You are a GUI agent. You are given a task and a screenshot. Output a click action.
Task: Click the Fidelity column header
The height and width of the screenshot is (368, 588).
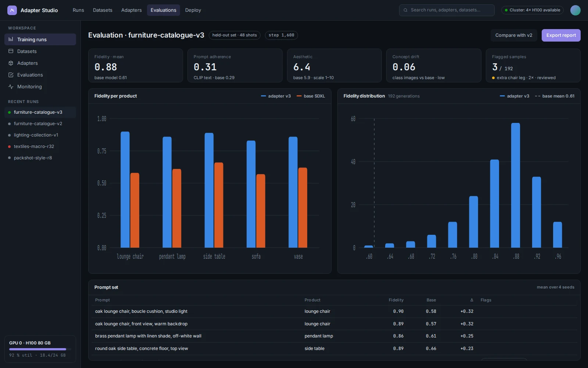click(396, 300)
